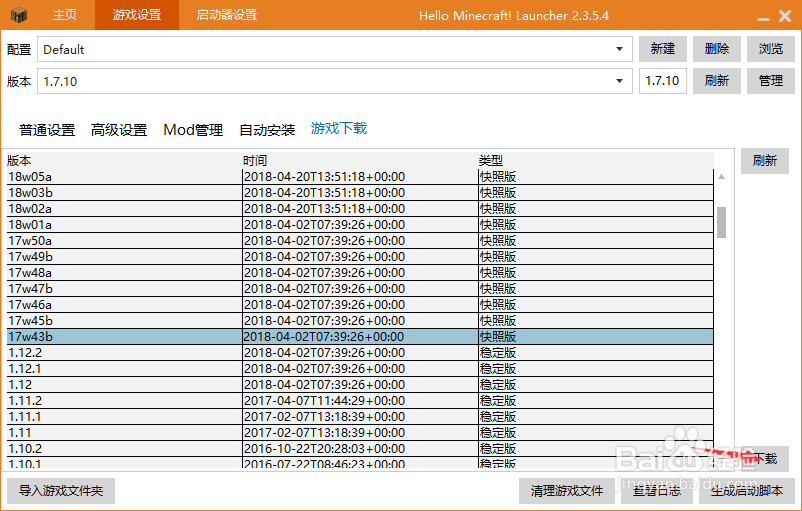The height and width of the screenshot is (511, 802).
Task: Select version row 18w02a
Action: coord(360,209)
